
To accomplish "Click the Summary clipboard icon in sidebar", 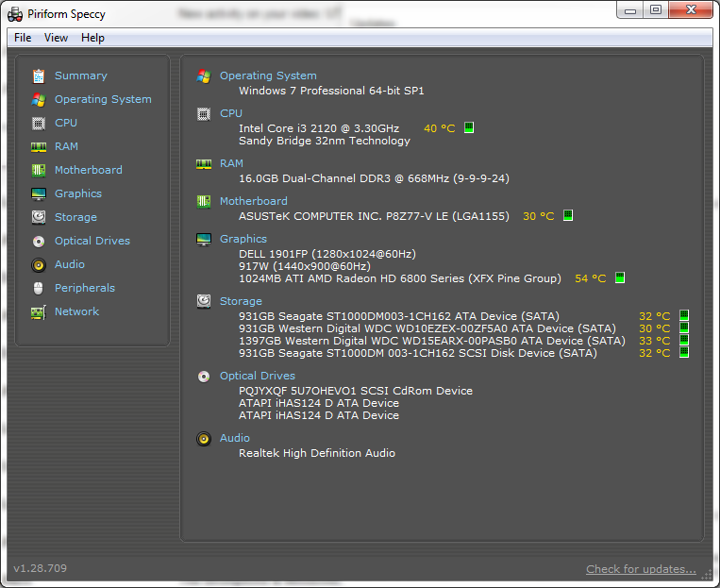I will click(x=39, y=76).
